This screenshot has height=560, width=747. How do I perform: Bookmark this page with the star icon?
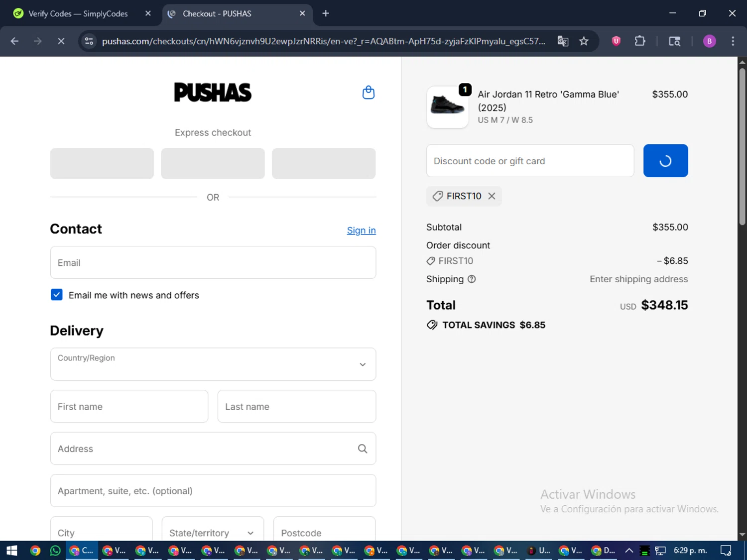pos(584,41)
